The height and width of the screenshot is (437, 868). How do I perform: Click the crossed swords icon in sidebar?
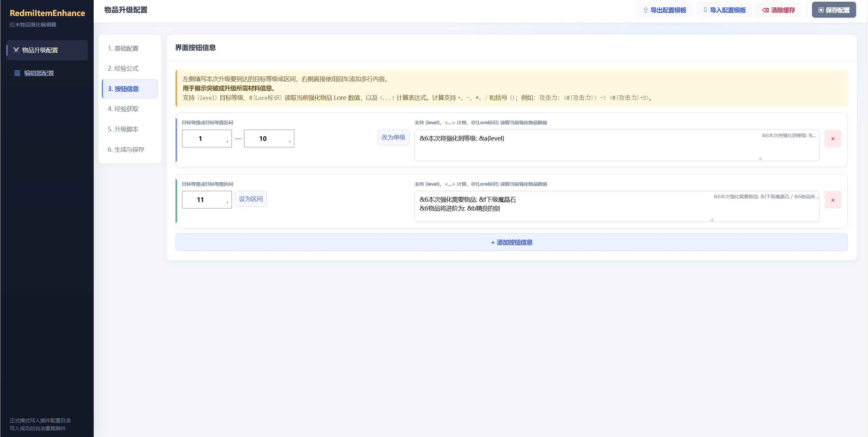coord(16,50)
